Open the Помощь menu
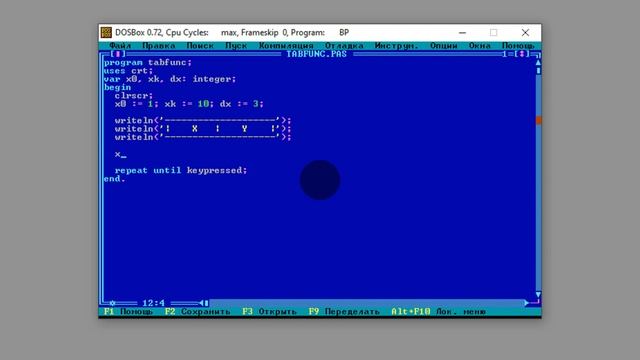 coord(518,46)
